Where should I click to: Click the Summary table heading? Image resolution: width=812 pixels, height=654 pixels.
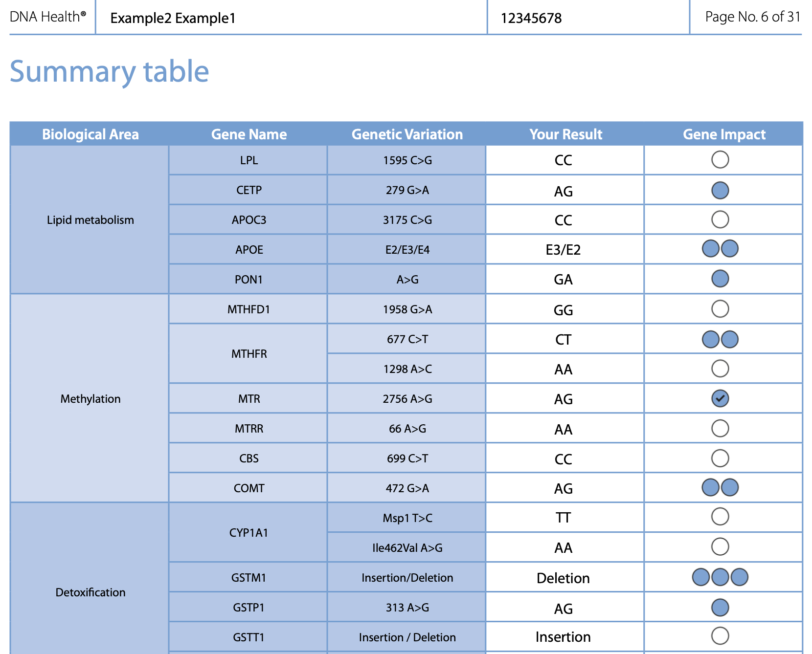[x=110, y=71]
